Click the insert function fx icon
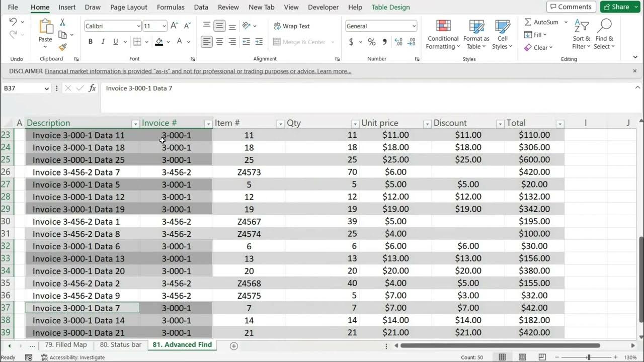 [92, 88]
